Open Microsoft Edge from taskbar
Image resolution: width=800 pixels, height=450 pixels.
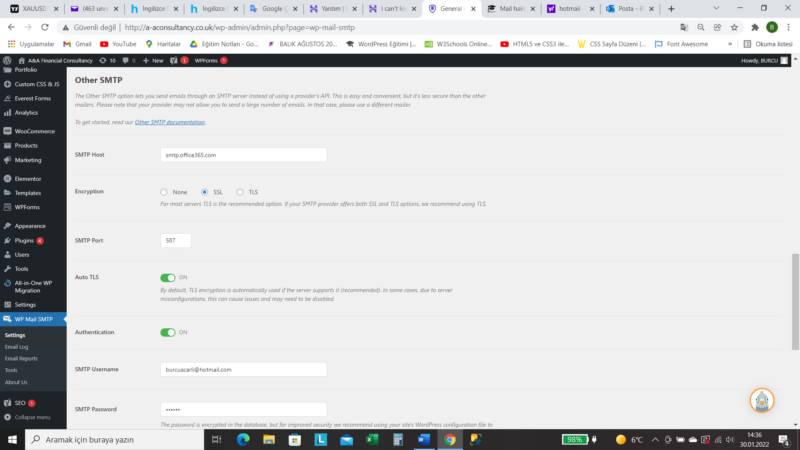tap(243, 439)
